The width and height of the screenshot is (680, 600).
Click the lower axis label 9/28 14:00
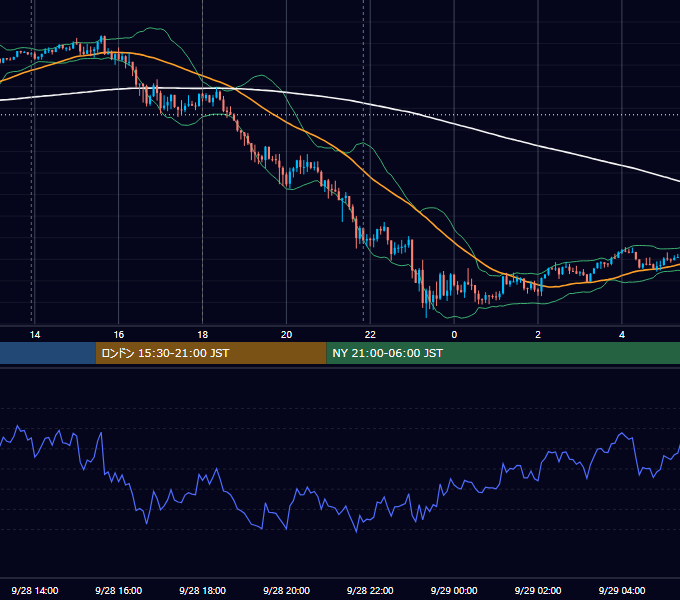click(35, 590)
